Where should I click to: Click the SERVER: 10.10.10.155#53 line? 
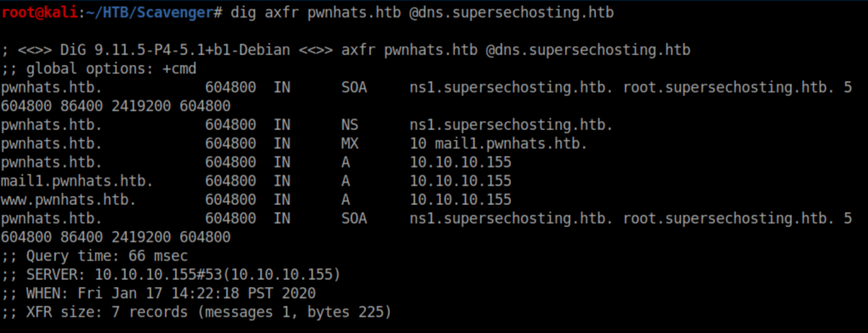click(x=170, y=275)
